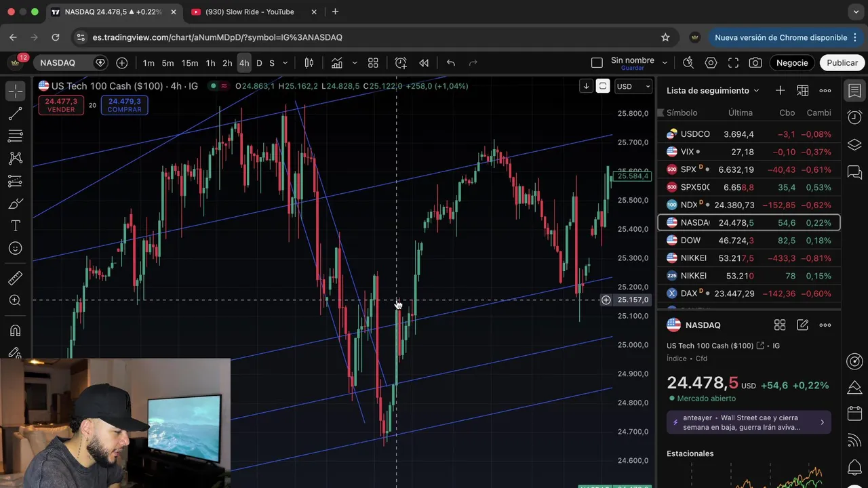Click the NASDAQ symbol search box
This screenshot has width=868, height=488.
click(x=71, y=63)
